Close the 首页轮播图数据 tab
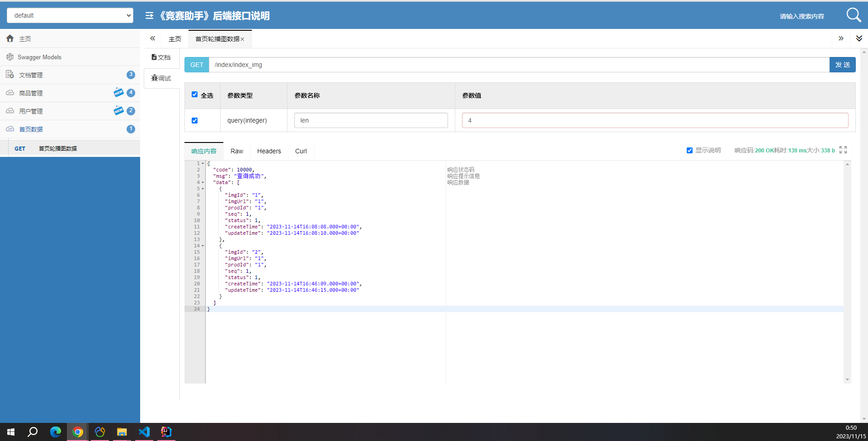 coord(242,39)
